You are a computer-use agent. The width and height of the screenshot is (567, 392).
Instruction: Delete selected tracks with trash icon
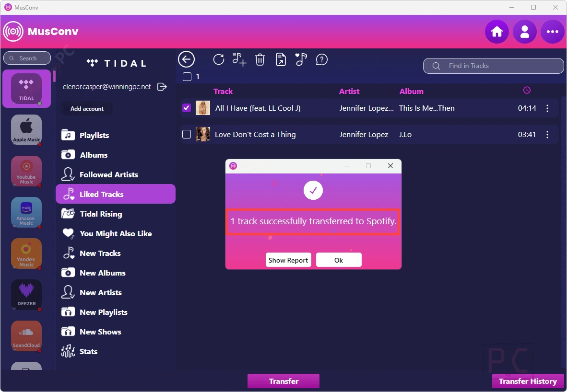(x=260, y=59)
